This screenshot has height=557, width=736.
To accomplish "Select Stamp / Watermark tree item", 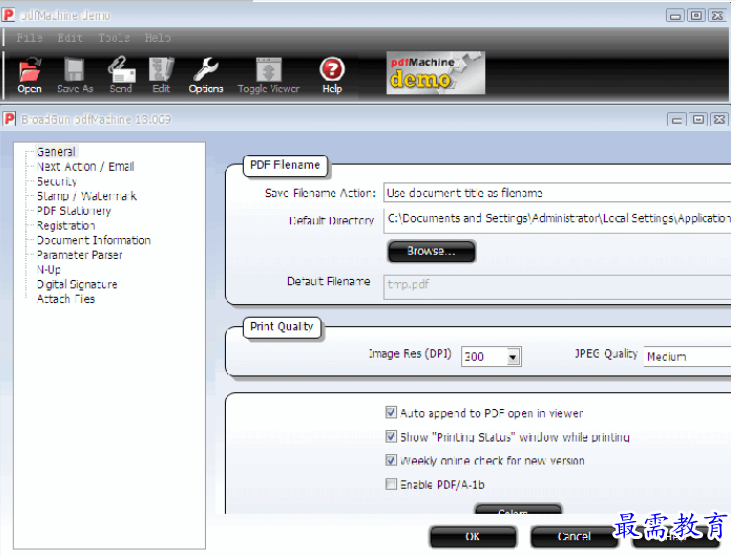I will click(87, 196).
